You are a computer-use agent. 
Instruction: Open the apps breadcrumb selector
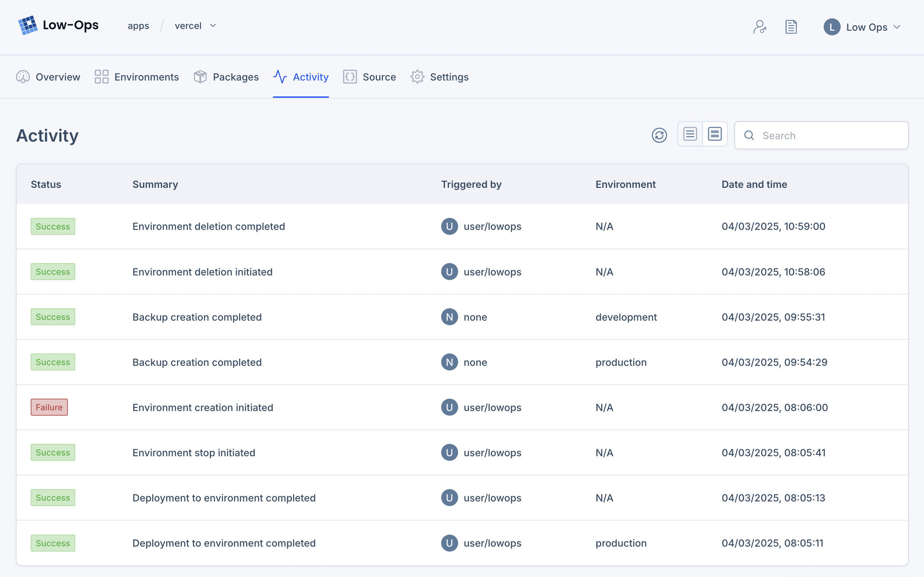[138, 25]
